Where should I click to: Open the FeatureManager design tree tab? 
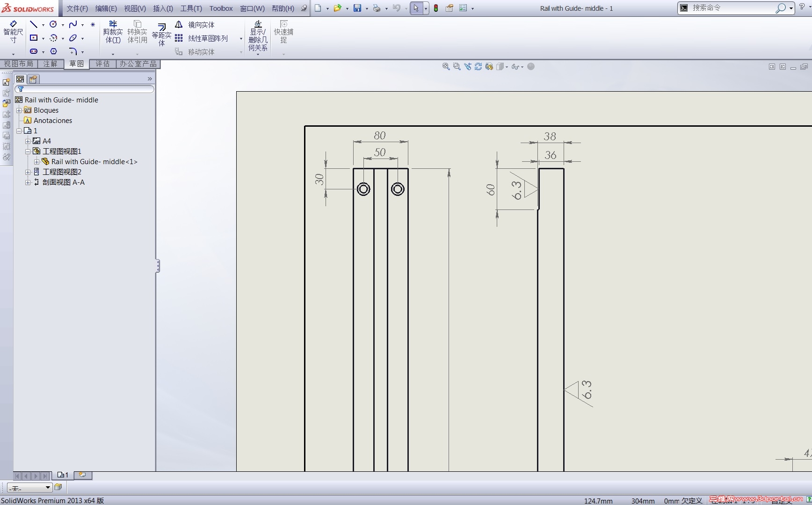pyautogui.click(x=20, y=79)
